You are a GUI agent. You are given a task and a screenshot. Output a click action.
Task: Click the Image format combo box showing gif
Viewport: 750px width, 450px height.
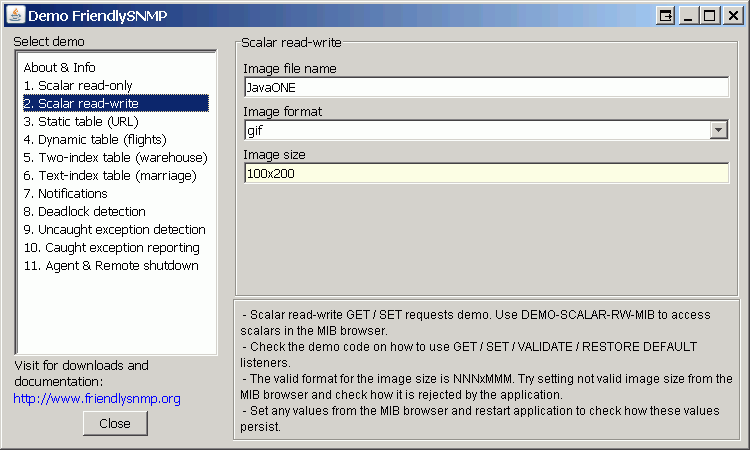pyautogui.click(x=486, y=130)
